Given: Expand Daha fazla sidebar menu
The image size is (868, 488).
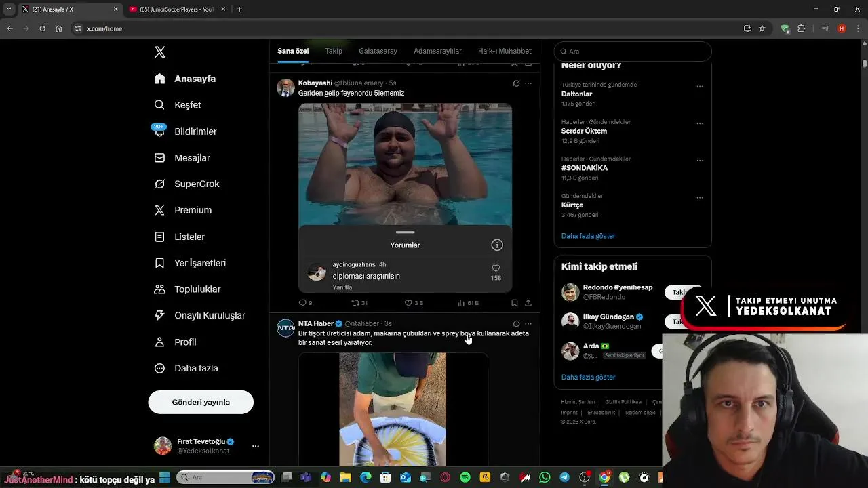Looking at the screenshot, I should pyautogui.click(x=186, y=368).
